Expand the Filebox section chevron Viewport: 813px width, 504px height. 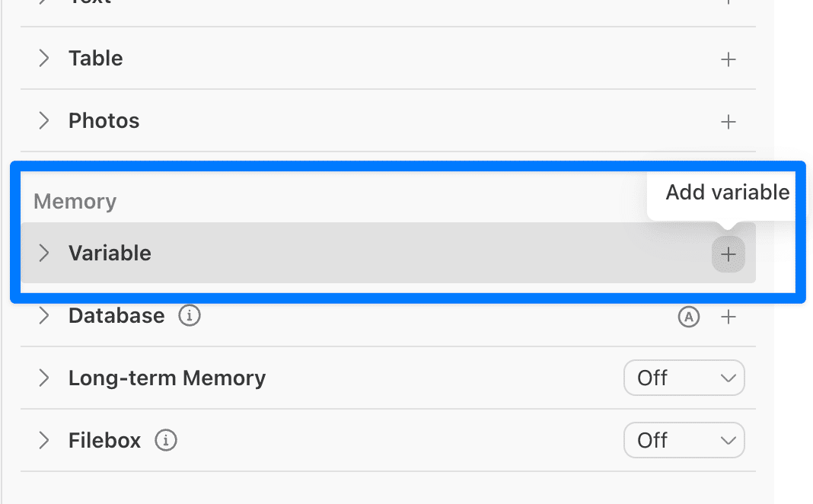[x=44, y=441]
